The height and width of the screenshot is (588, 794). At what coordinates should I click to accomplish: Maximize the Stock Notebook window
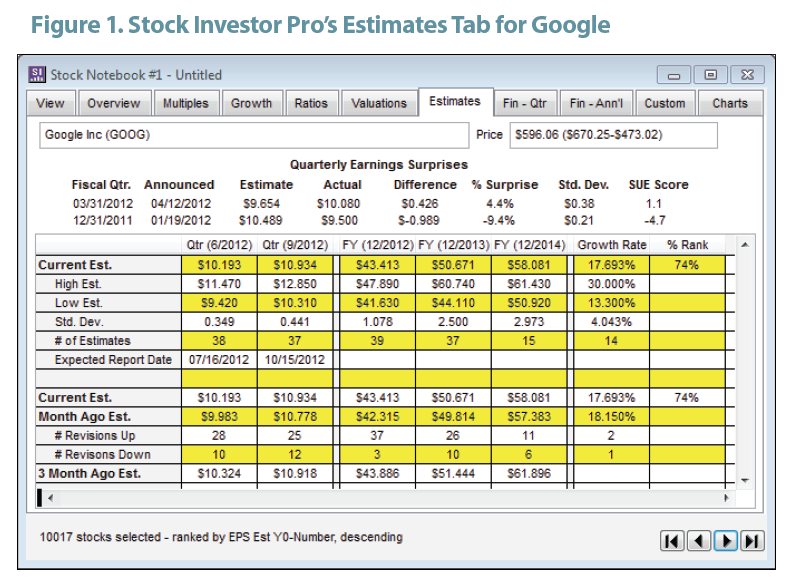(710, 75)
